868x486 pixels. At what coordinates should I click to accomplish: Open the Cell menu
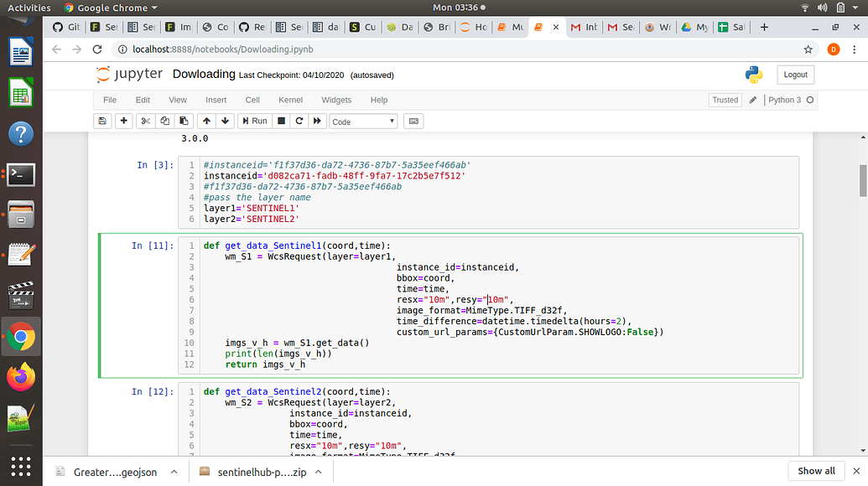(252, 100)
